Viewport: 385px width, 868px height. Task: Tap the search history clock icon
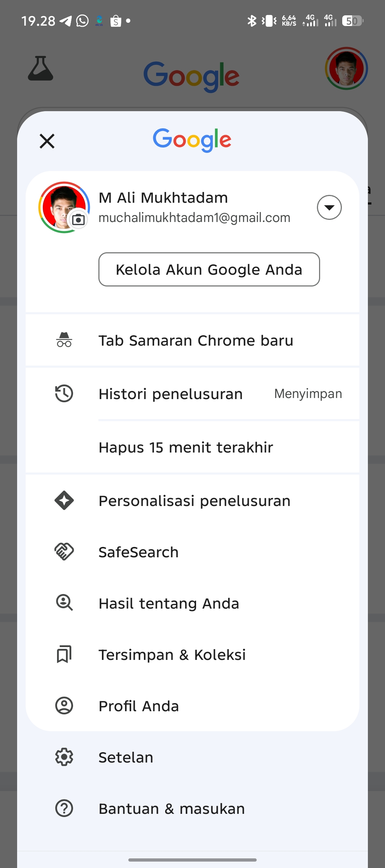click(x=64, y=394)
